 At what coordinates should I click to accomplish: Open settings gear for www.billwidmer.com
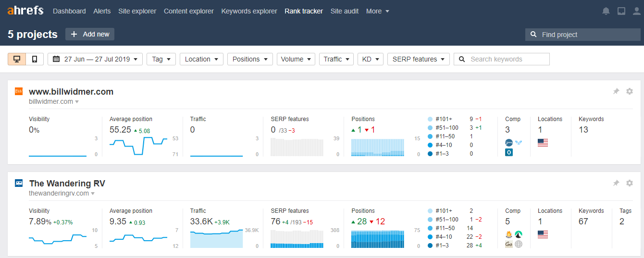coord(630,91)
